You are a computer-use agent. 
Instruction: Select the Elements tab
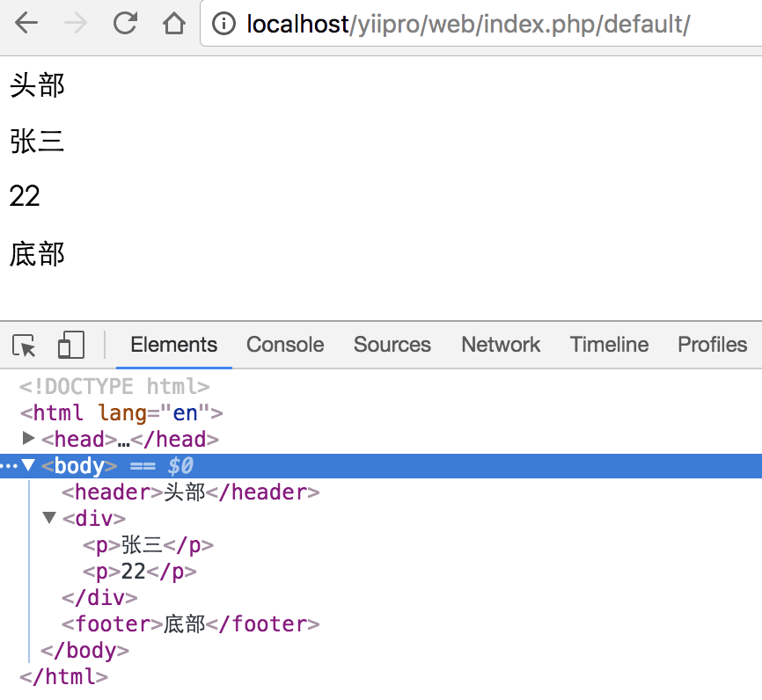173,345
